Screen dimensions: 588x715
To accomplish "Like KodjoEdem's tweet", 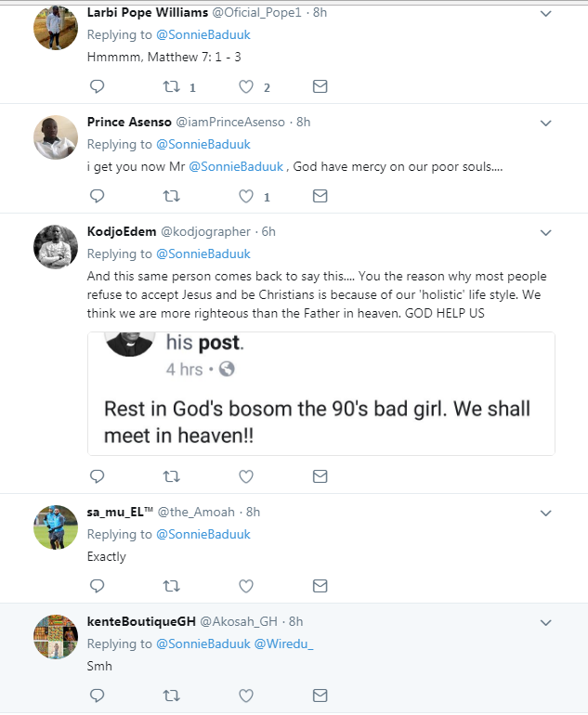I will tap(246, 476).
